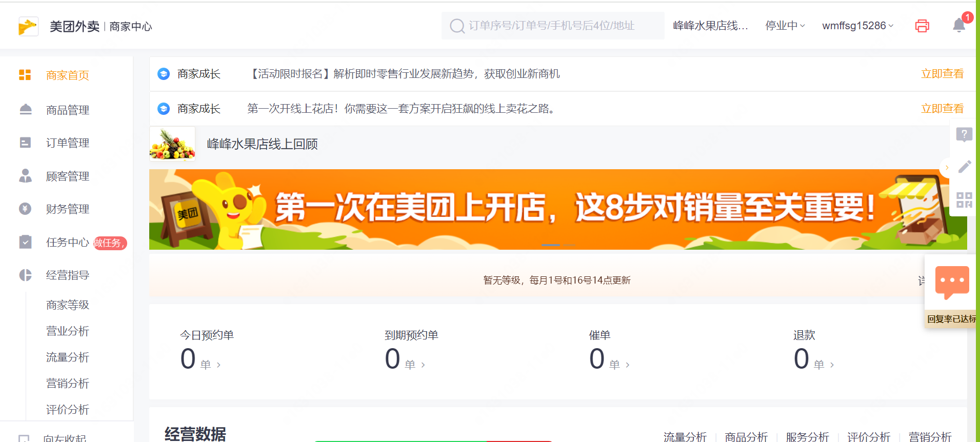
Task: Click the 峰峰水果店线上回顾 title
Action: 262,144
